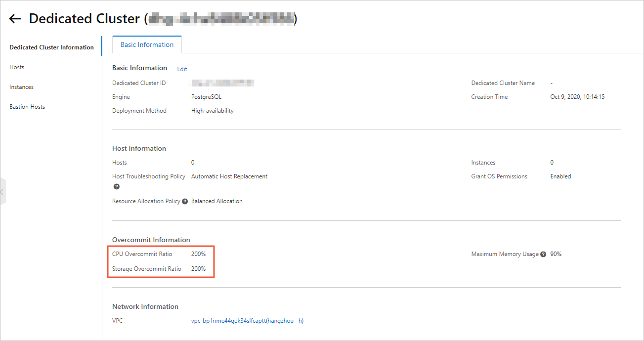The width and height of the screenshot is (644, 341).
Task: Click the Grant OS Permissions label
Action: point(499,176)
